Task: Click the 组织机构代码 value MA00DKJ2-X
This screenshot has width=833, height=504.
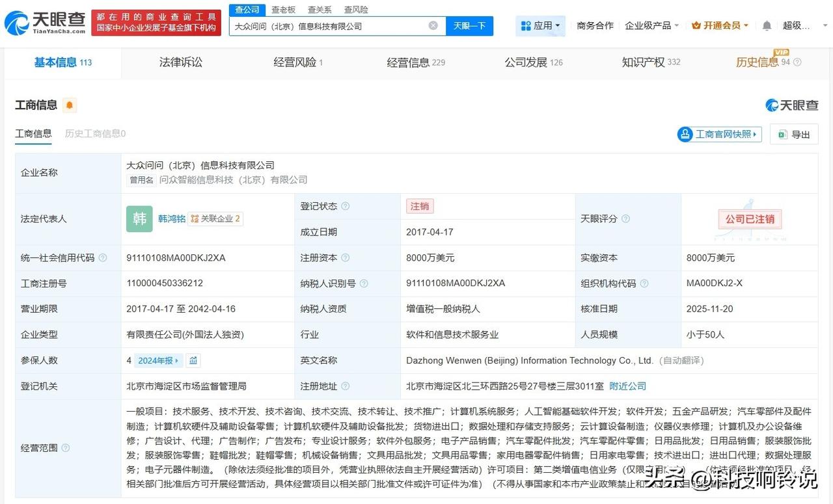Action: [x=715, y=284]
